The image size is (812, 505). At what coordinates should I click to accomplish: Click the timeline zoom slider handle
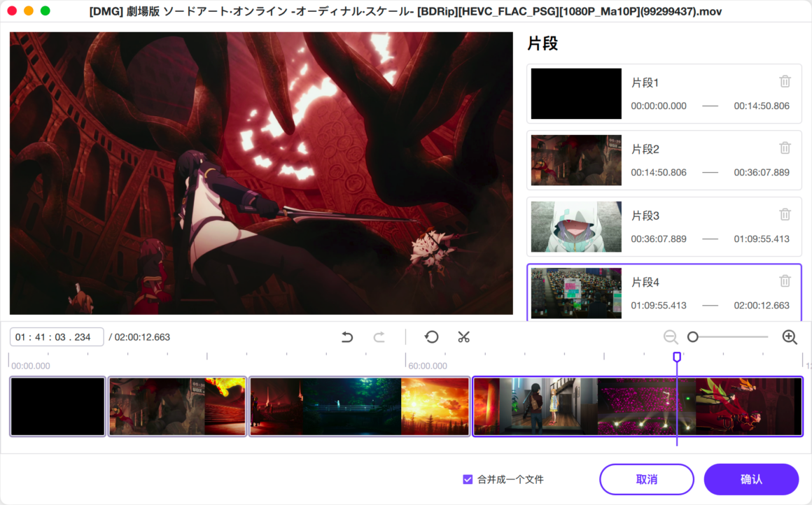pyautogui.click(x=693, y=337)
